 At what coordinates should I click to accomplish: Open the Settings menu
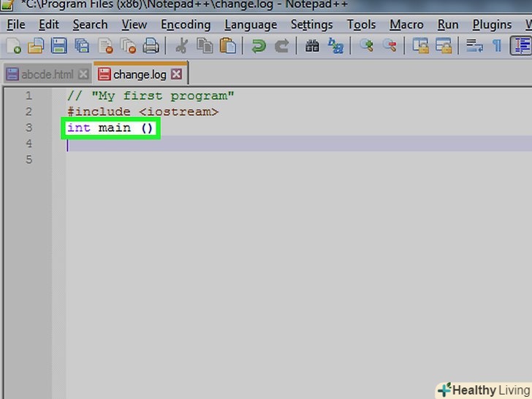[312, 25]
